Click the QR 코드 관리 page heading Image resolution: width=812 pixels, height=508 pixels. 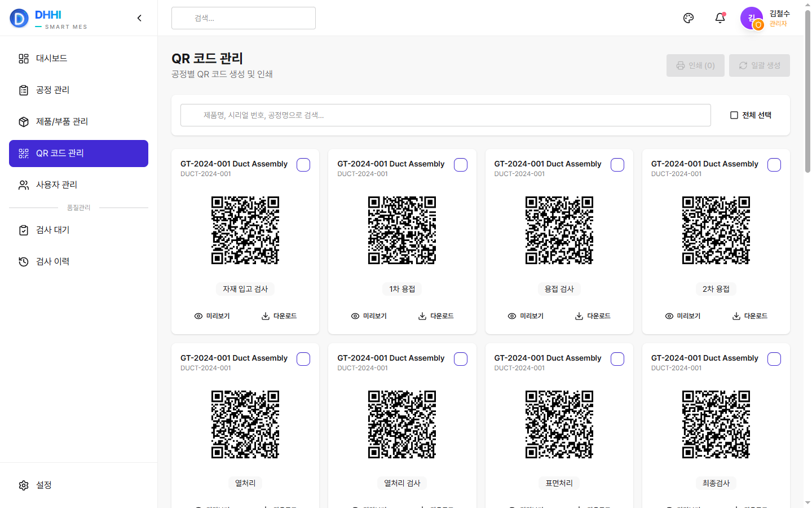click(x=207, y=59)
